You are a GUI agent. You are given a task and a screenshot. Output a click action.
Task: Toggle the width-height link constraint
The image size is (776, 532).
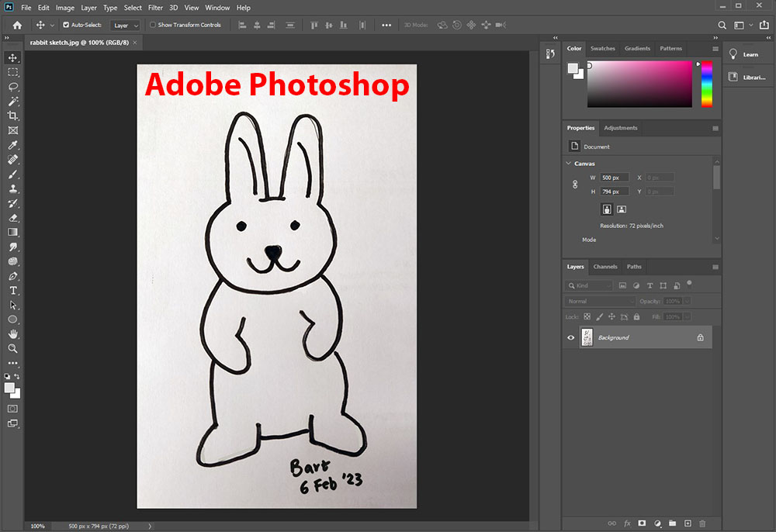575,185
